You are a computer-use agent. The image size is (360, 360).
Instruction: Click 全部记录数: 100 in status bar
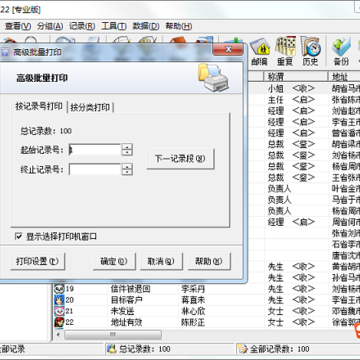pyautogui.click(x=279, y=349)
